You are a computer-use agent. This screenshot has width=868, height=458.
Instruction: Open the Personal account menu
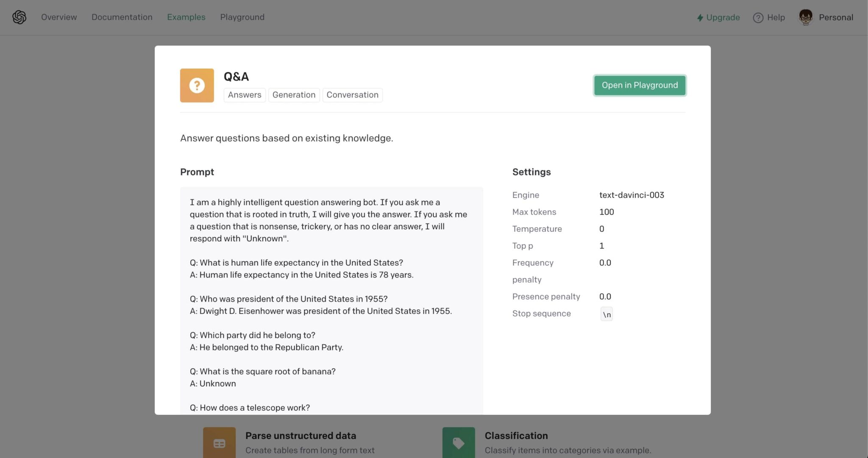(835, 17)
